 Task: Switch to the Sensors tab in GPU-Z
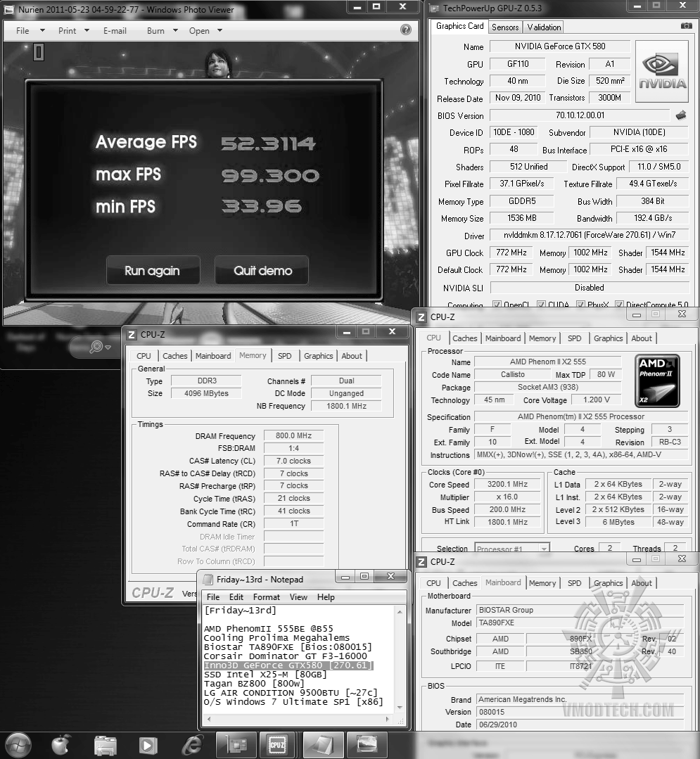coord(505,27)
